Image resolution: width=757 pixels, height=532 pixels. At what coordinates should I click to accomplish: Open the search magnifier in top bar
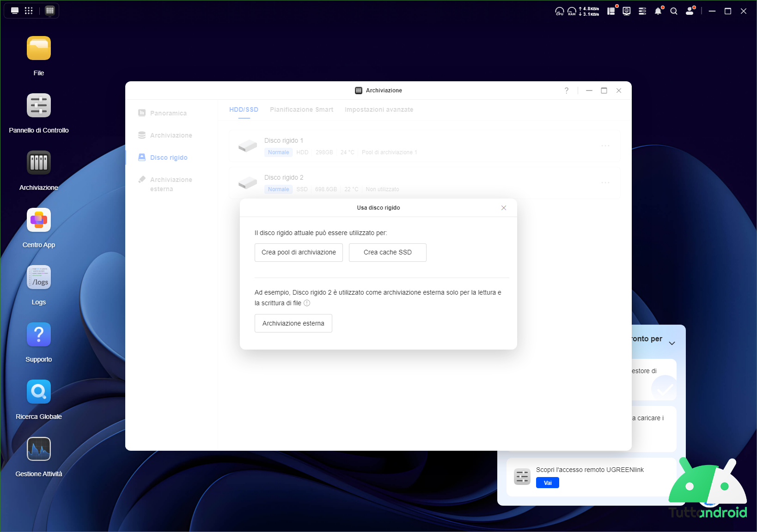(674, 11)
